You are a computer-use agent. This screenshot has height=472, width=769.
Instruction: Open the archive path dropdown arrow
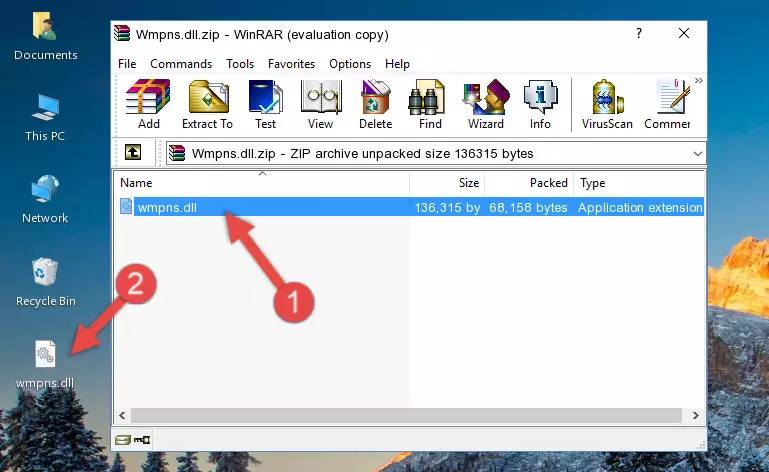697,154
